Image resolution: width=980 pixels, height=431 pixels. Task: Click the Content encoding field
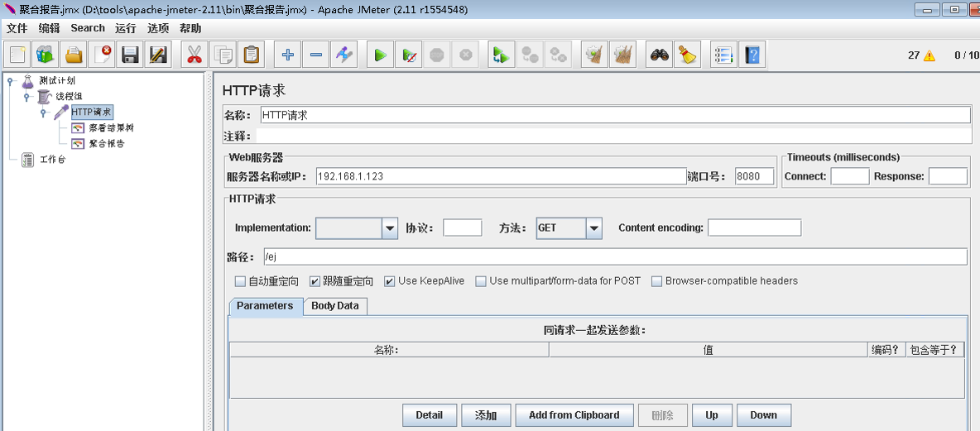coord(754,228)
